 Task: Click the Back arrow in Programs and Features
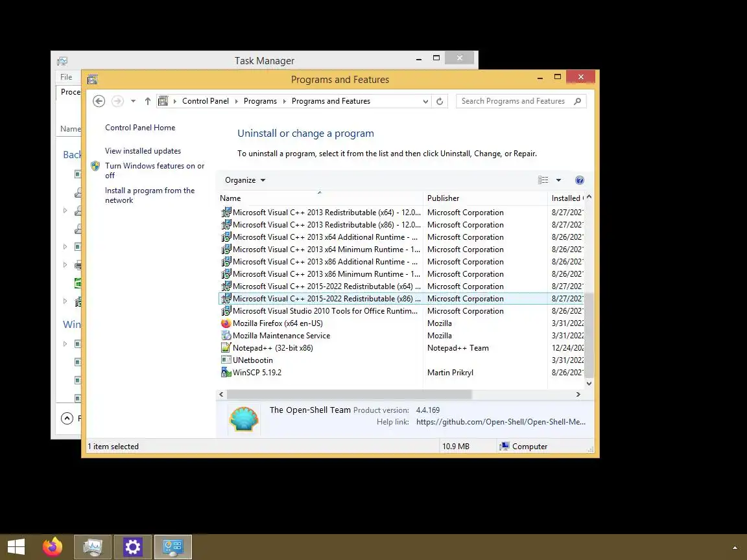pyautogui.click(x=99, y=101)
